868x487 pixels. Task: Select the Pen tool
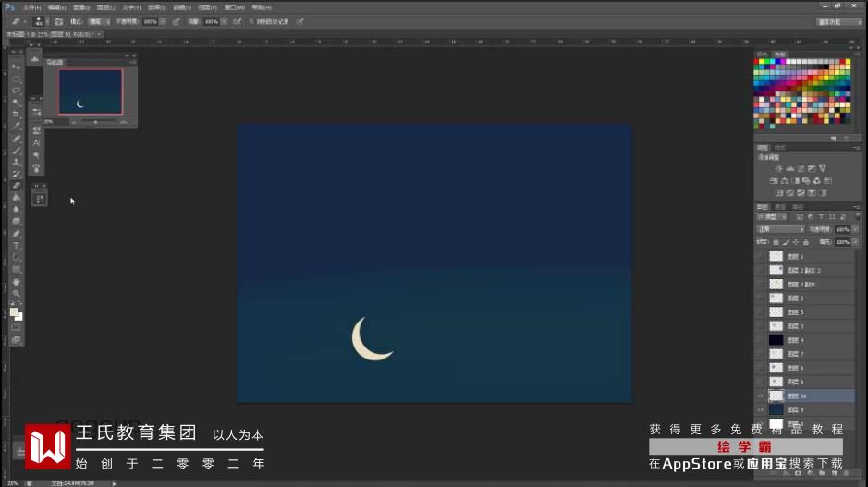pyautogui.click(x=17, y=234)
